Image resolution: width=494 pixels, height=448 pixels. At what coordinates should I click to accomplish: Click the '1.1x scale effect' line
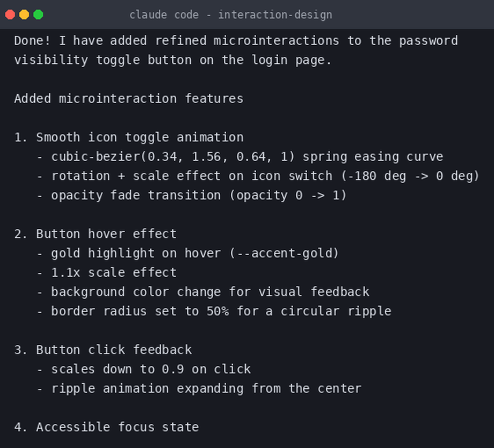point(106,273)
